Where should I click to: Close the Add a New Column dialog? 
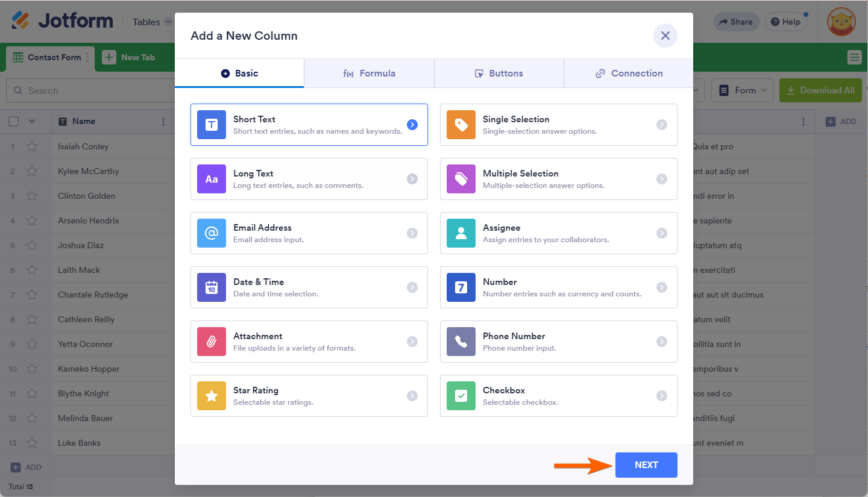pyautogui.click(x=665, y=36)
